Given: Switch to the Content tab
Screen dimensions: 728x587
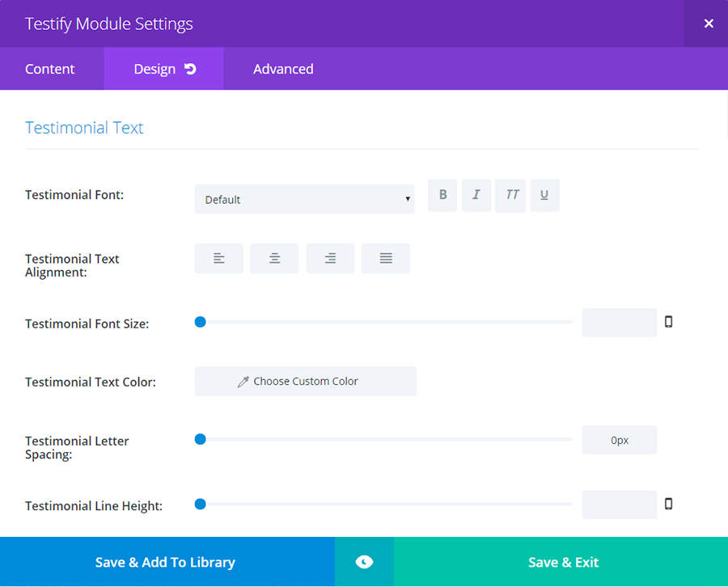Looking at the screenshot, I should tap(50, 70).
